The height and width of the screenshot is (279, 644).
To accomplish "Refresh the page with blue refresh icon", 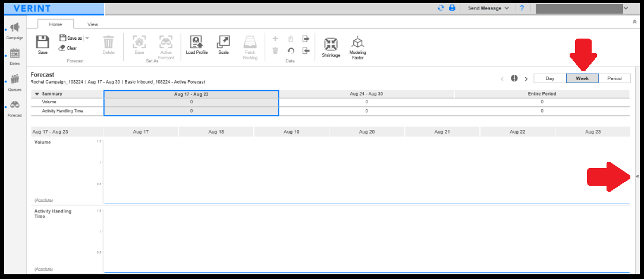I will (x=441, y=8).
